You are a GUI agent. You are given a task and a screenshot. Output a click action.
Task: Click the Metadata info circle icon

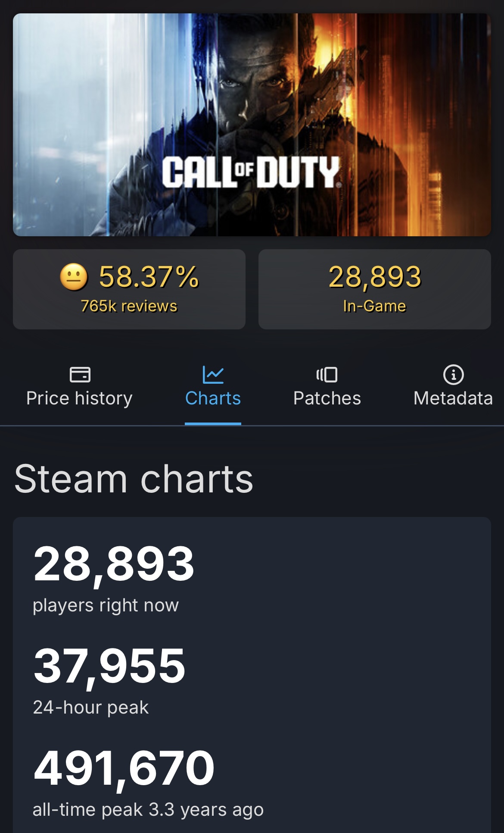coord(453,374)
